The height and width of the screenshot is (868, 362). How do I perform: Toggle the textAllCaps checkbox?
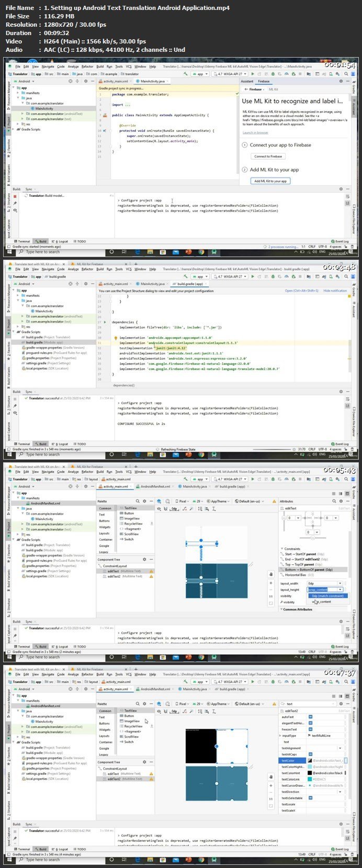310,754
